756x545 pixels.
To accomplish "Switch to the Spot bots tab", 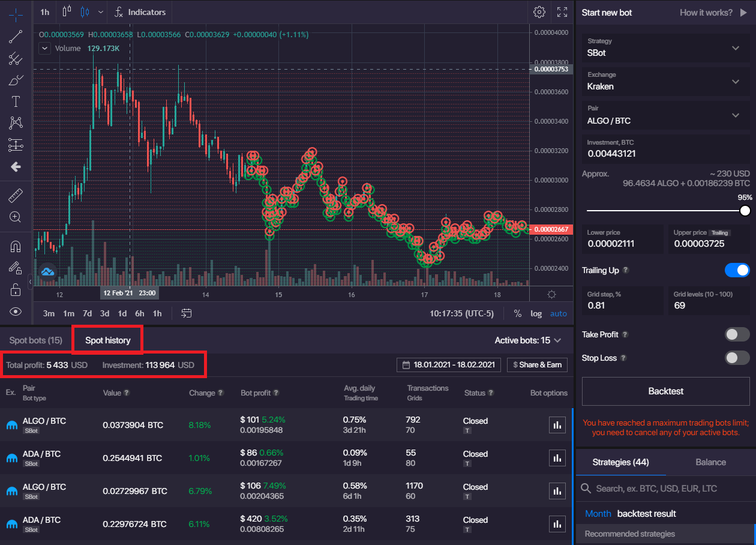I will point(36,340).
